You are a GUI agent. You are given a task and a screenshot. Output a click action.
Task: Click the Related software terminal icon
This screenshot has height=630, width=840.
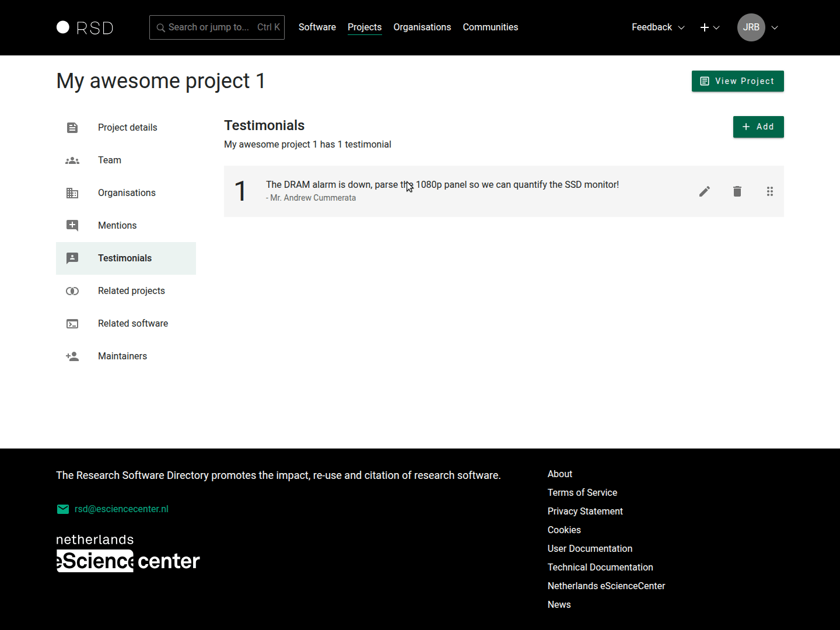click(72, 324)
